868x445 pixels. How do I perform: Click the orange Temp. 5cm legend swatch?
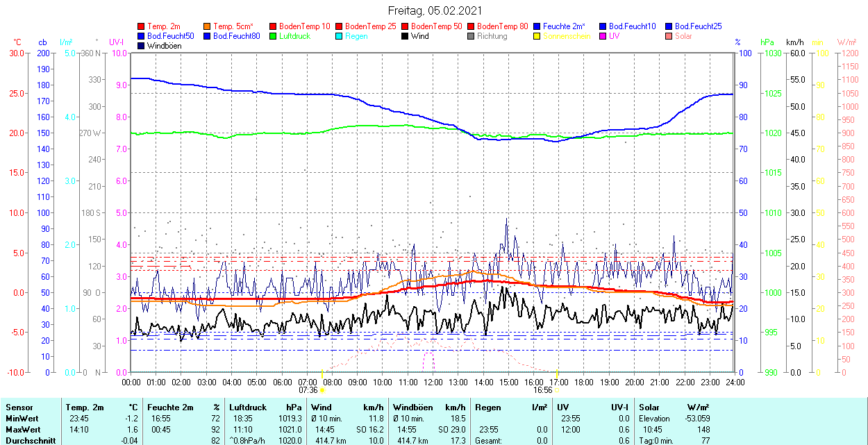207,26
